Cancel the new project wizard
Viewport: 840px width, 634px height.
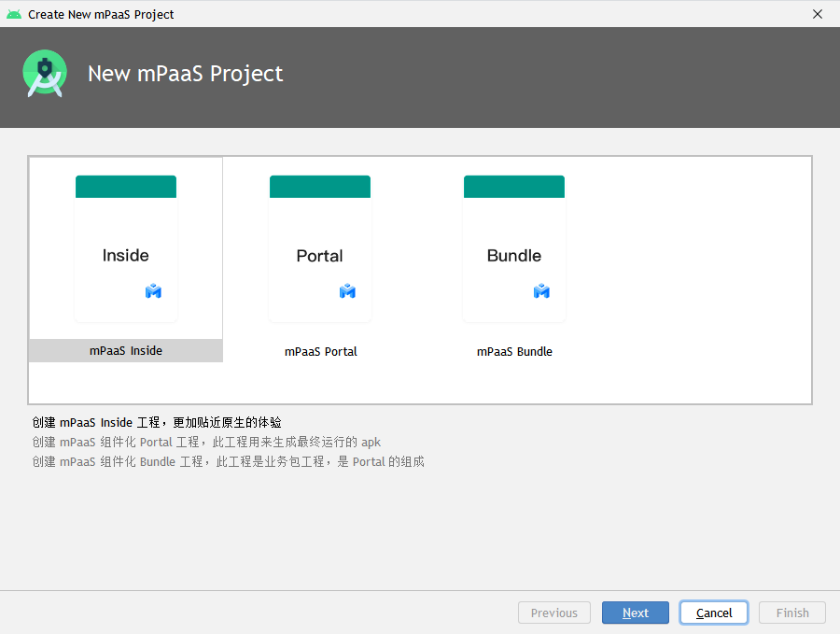point(714,613)
